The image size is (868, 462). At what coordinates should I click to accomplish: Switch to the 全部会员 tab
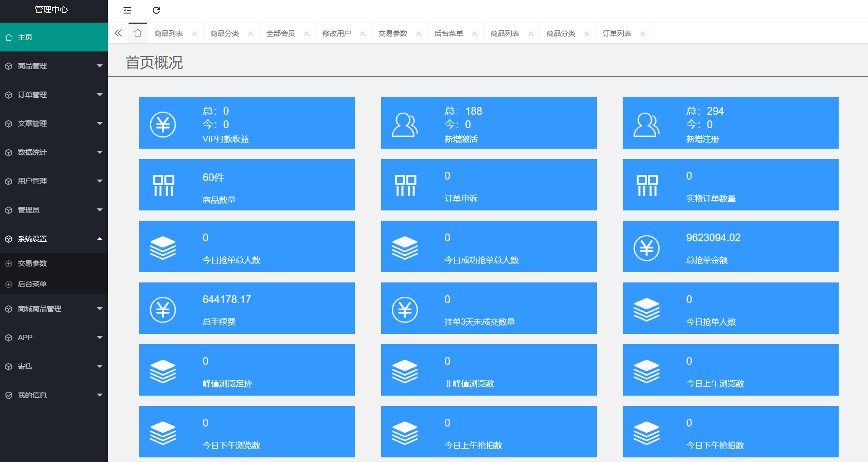point(281,33)
